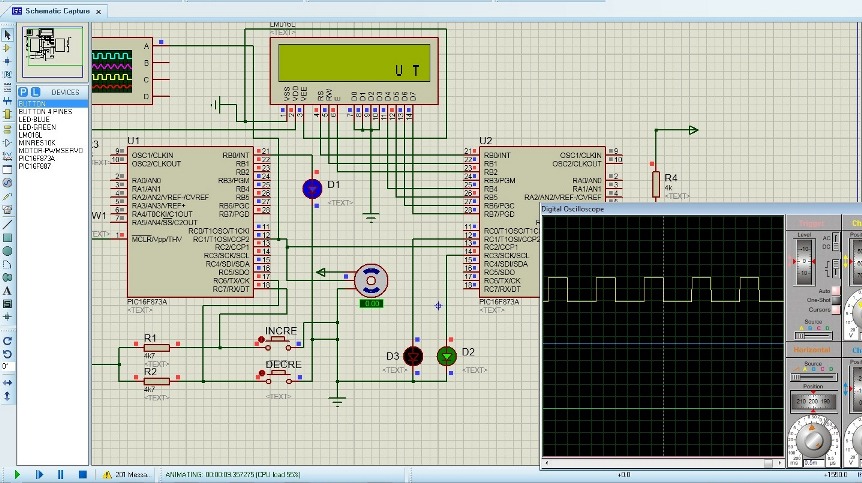Screen dimensions: 862x483
Task: Select MOTOR-PWMSERVO in the devices list
Action: pos(52,151)
